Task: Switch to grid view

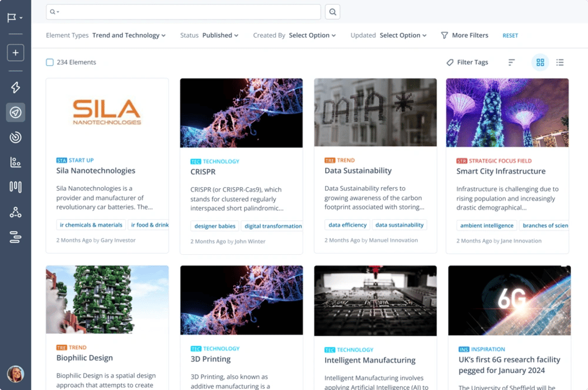Action: pos(540,62)
